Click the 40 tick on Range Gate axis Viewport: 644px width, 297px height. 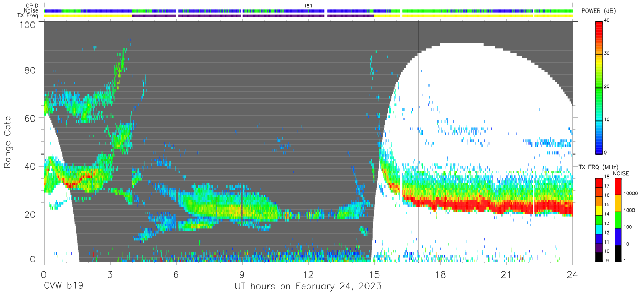pos(30,166)
